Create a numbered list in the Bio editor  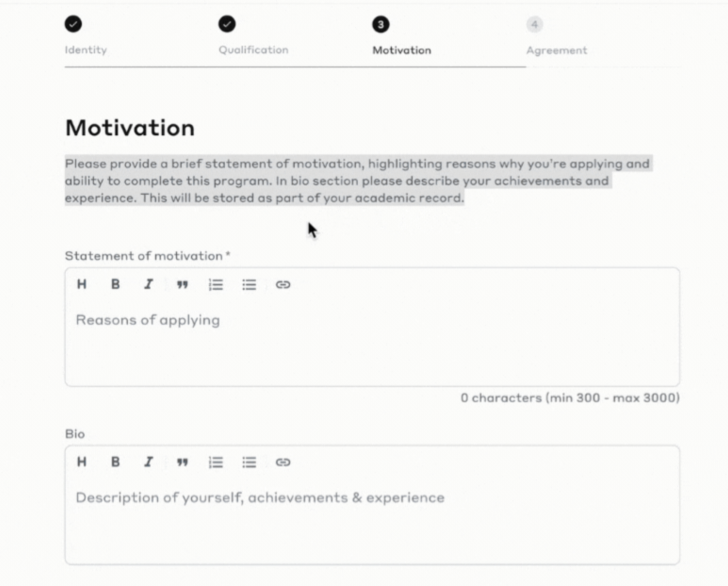tap(216, 462)
